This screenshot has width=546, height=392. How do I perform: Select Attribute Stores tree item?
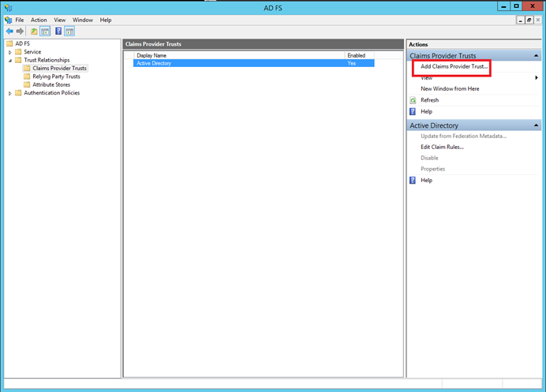pyautogui.click(x=51, y=84)
